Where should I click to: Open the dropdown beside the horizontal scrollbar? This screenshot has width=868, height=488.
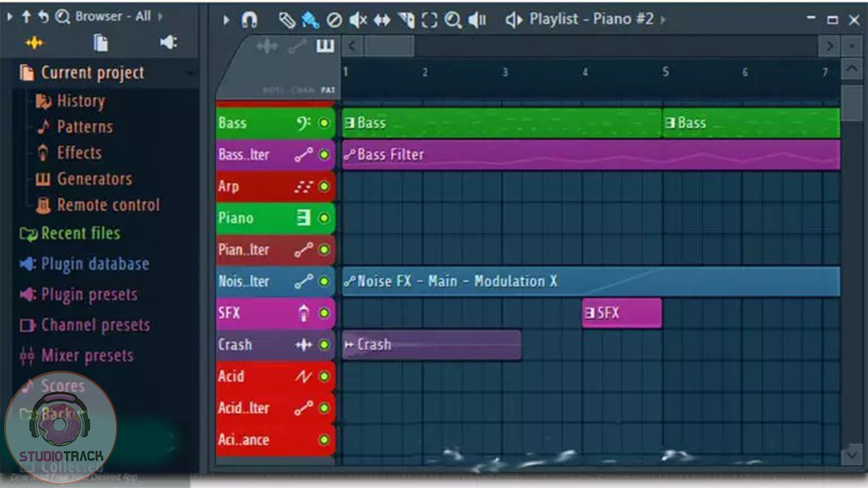pos(852,46)
